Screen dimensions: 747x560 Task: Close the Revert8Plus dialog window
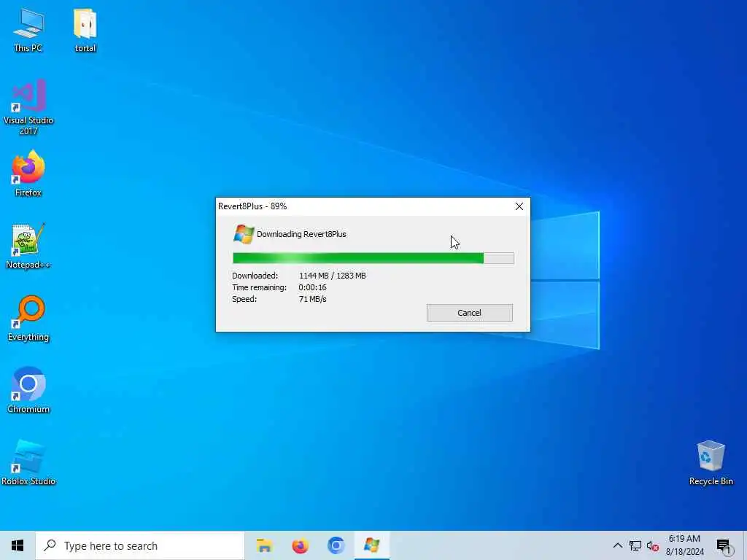[519, 206]
